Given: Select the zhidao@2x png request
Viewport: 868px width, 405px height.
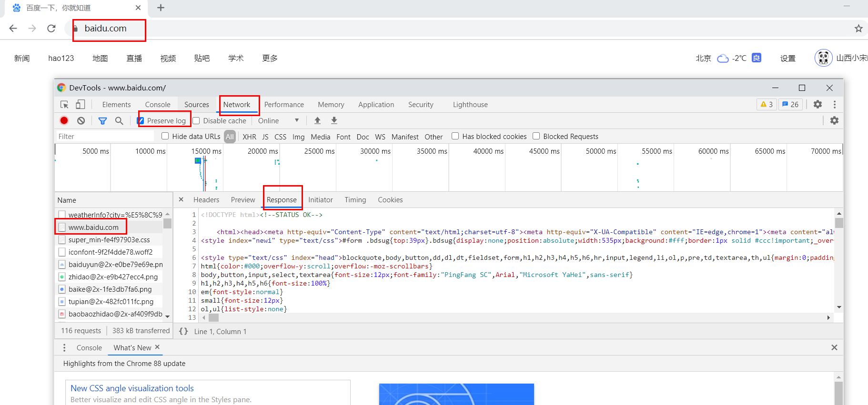Looking at the screenshot, I should point(109,277).
